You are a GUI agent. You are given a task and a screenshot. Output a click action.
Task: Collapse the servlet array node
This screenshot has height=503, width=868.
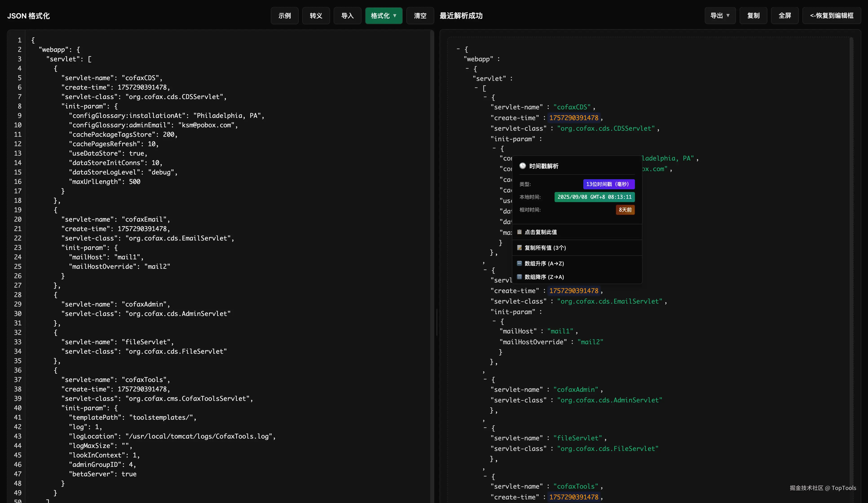476,88
